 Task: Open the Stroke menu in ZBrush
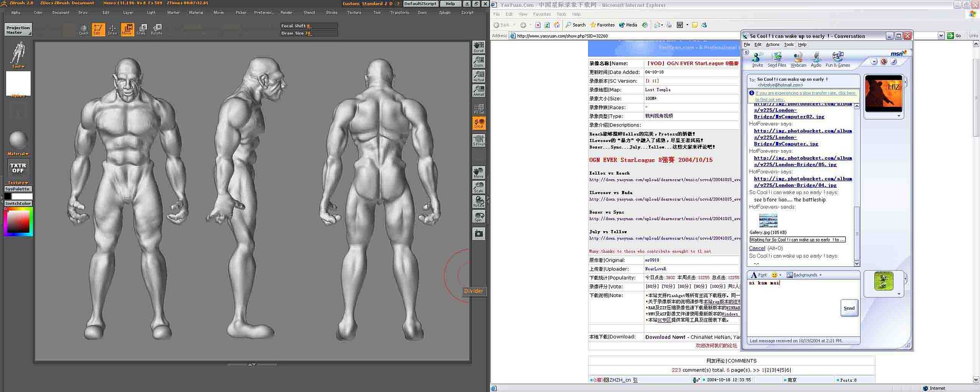[x=332, y=12]
